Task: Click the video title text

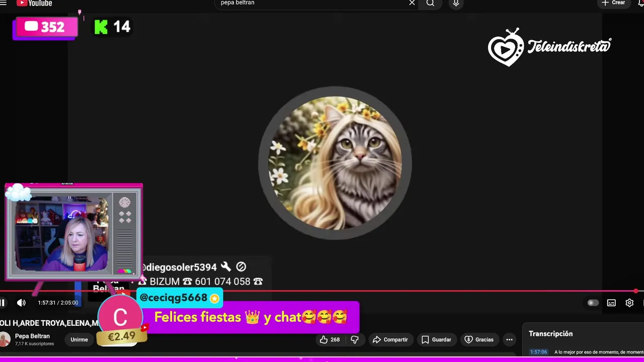Action: [x=49, y=323]
